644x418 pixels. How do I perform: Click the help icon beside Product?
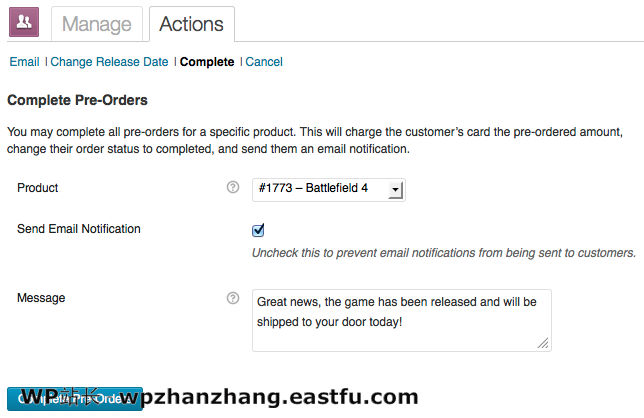coord(233,188)
